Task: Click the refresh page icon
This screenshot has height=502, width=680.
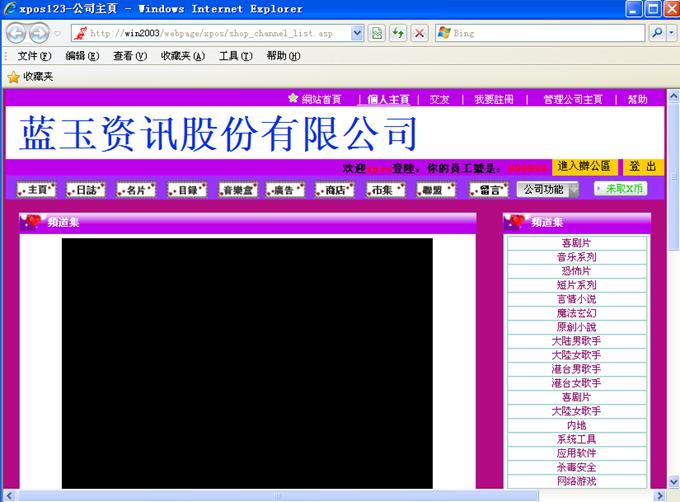Action: 398,33
